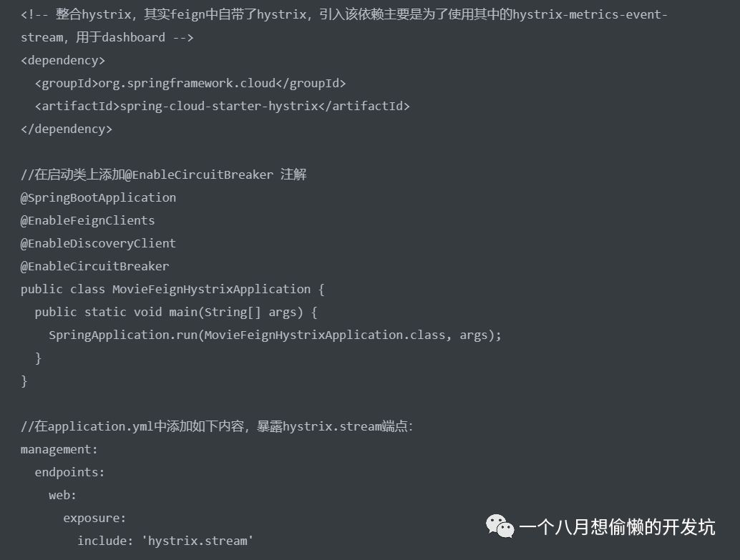Click the endpoints: yaml key
740x560 pixels.
point(70,472)
